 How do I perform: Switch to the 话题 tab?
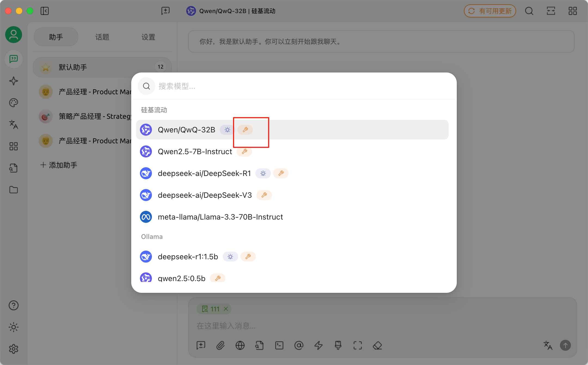[x=102, y=37]
